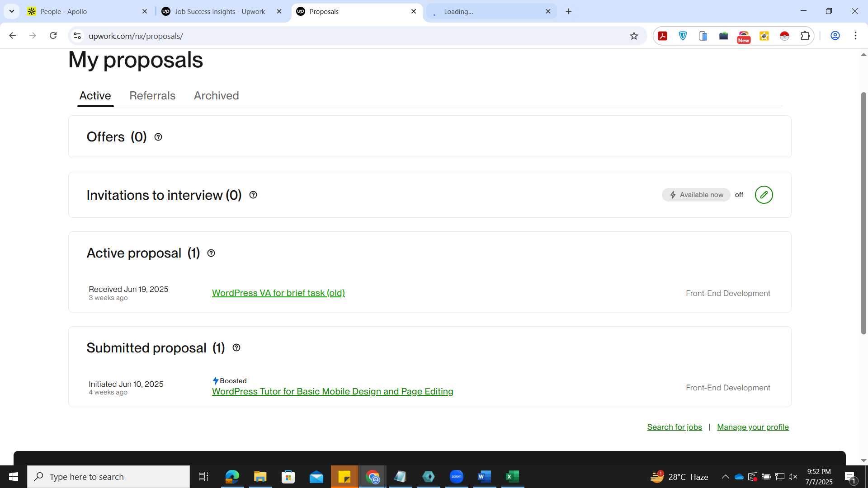The height and width of the screenshot is (488, 868).
Task: Reload the current page
Action: click(x=53, y=36)
